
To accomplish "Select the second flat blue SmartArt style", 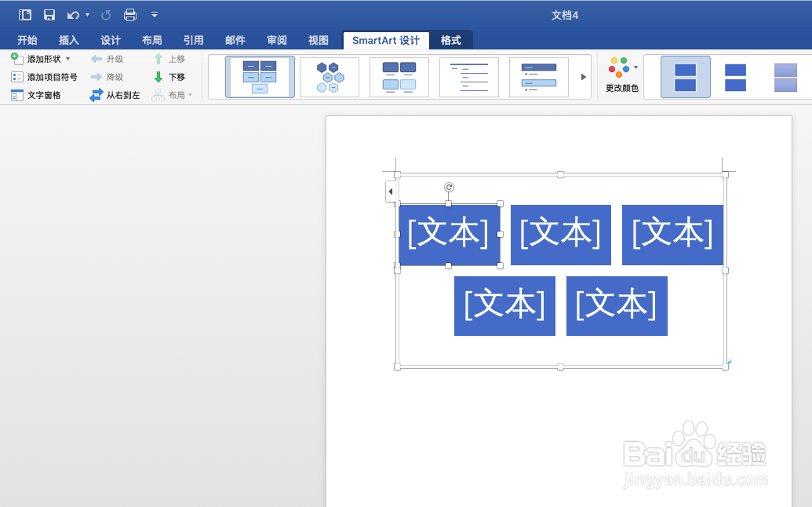I will click(735, 77).
